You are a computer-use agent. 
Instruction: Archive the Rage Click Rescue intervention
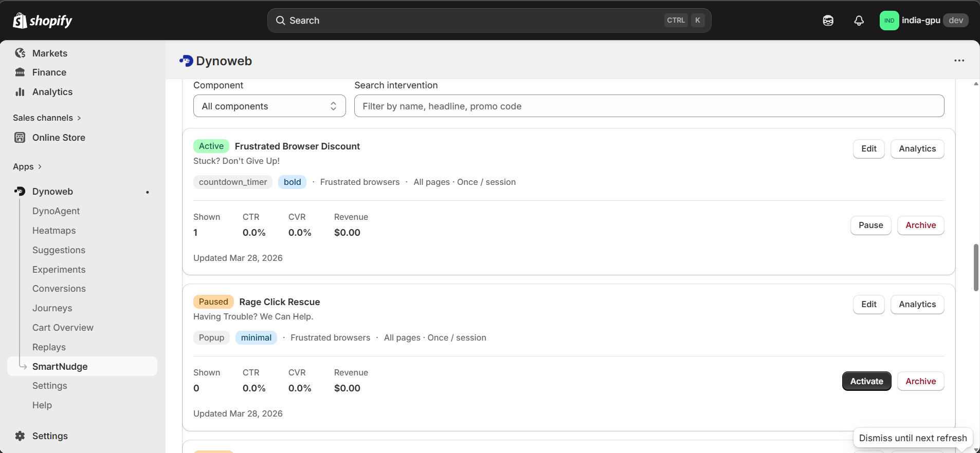[920, 381]
